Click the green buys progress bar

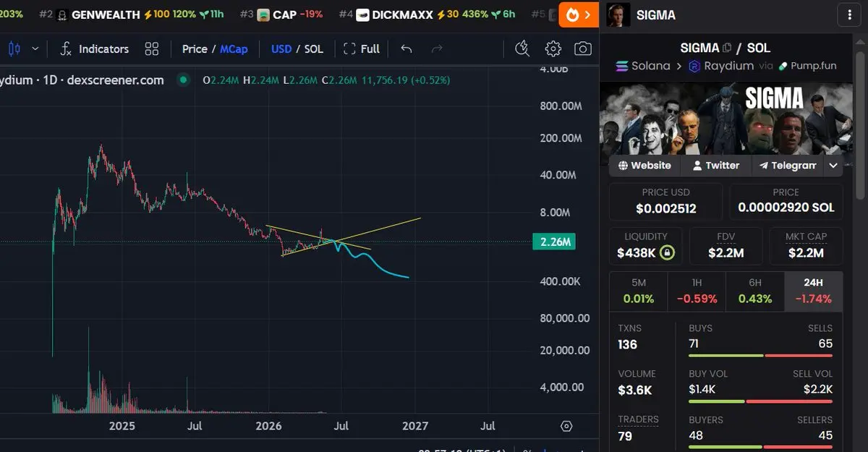click(x=726, y=356)
